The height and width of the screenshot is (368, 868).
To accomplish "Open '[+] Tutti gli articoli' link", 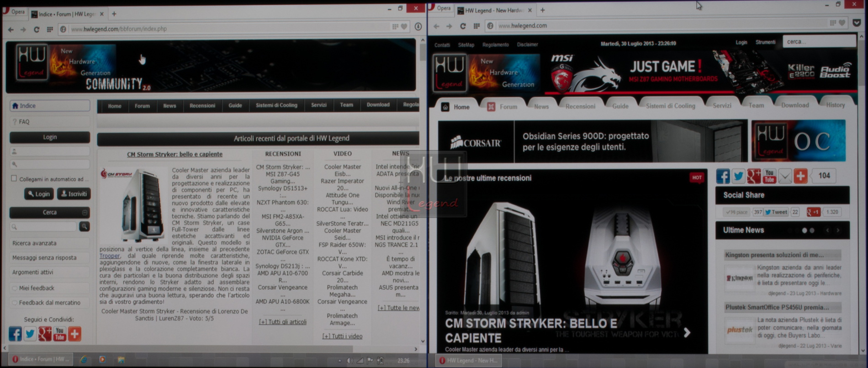I will [282, 322].
